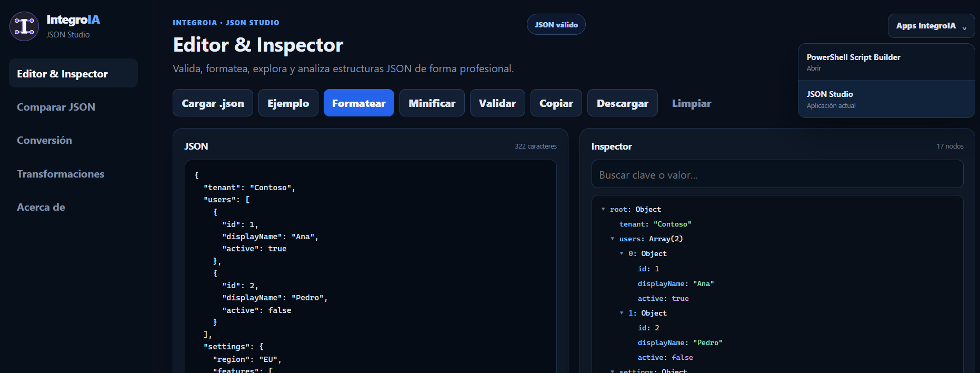
Task: Collapse the 0: Object node
Action: click(x=622, y=253)
